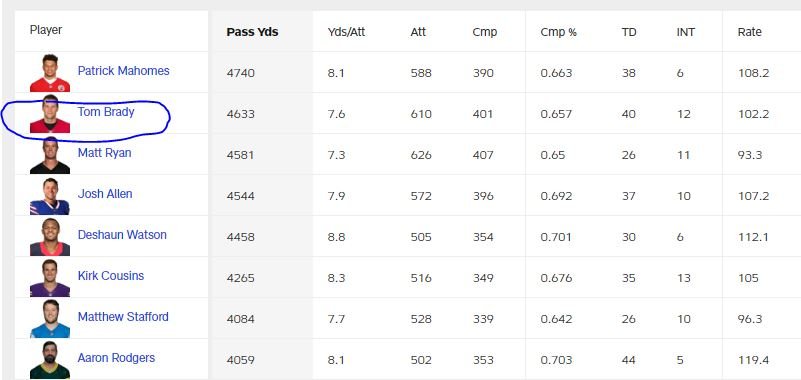This screenshot has height=380, width=801.
Task: Open the Kirk Cousins player link
Action: tap(111, 275)
